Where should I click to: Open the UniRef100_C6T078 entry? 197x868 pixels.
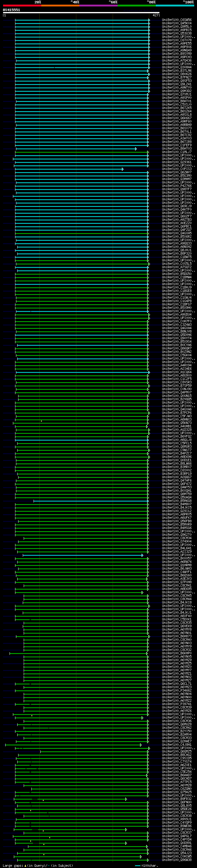click(x=177, y=40)
